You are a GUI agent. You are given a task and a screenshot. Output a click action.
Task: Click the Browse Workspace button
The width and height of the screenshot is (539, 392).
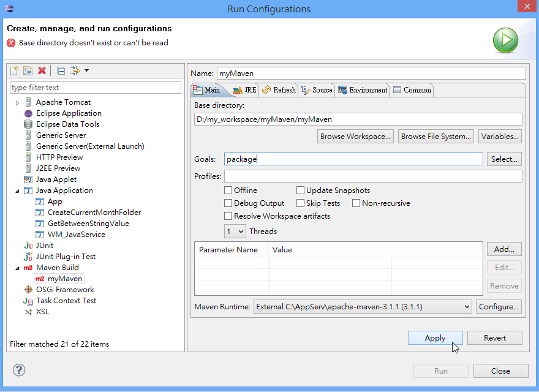(355, 137)
